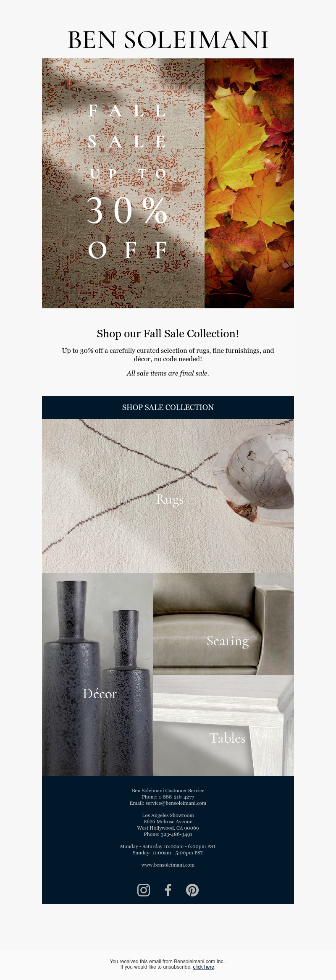336x980 pixels.
Task: Click the 8626 Melrose Avenue address
Action: pyautogui.click(x=168, y=822)
